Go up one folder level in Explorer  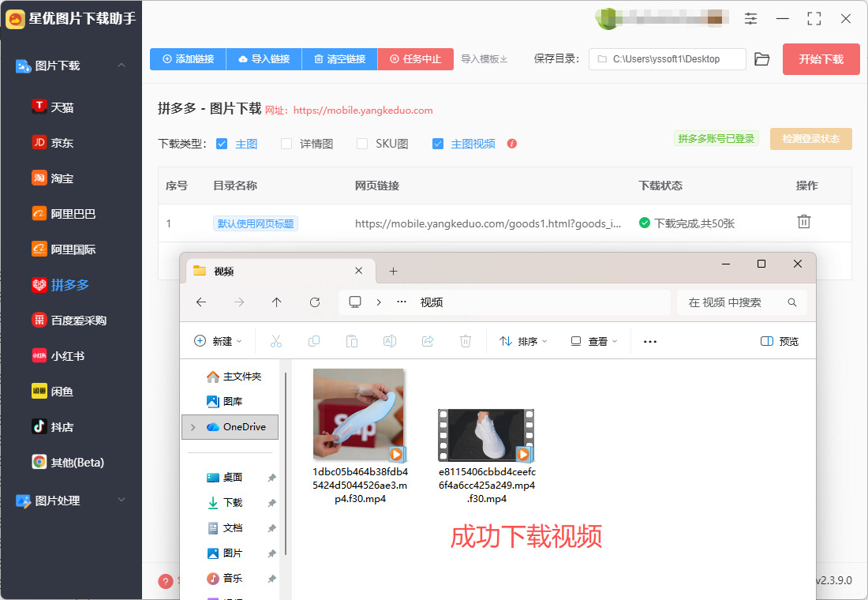(x=277, y=302)
